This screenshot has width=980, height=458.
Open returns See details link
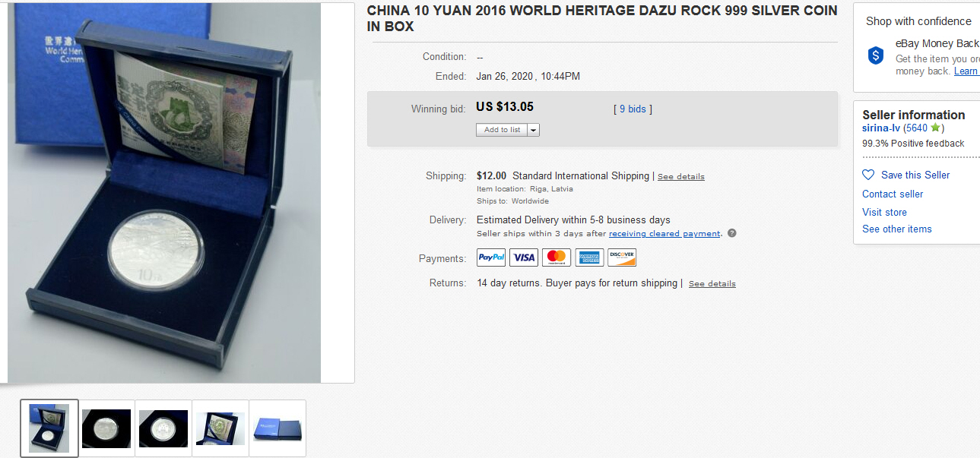[712, 284]
